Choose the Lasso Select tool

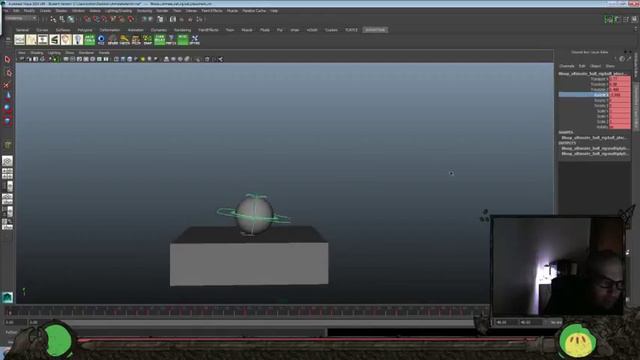(8, 73)
